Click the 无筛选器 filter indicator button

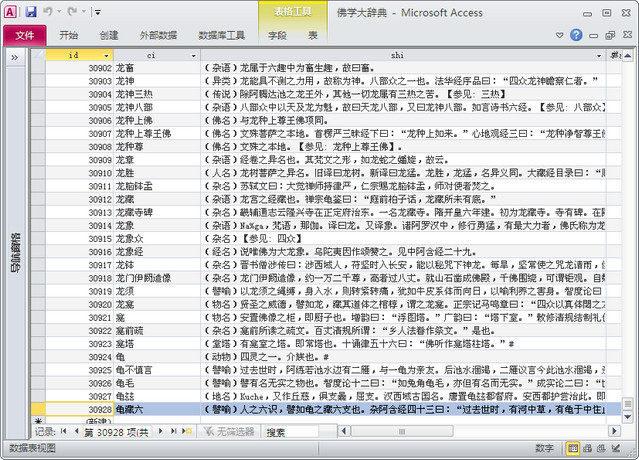point(228,431)
